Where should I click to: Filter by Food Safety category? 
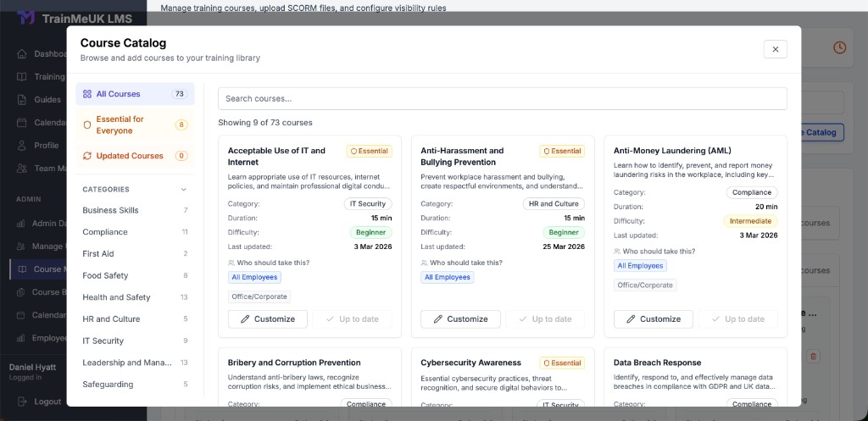tap(135, 275)
